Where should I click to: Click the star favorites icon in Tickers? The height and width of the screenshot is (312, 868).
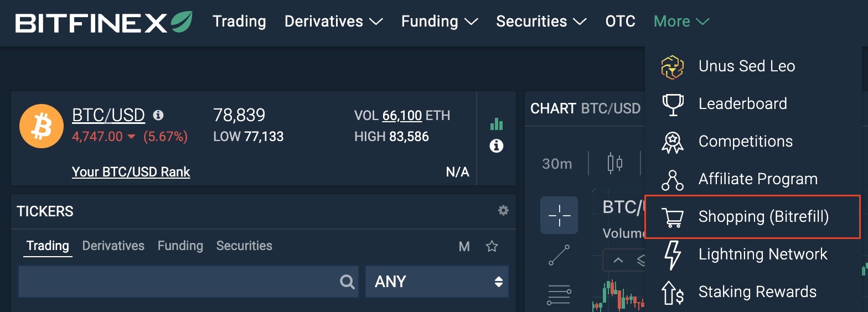pyautogui.click(x=492, y=246)
